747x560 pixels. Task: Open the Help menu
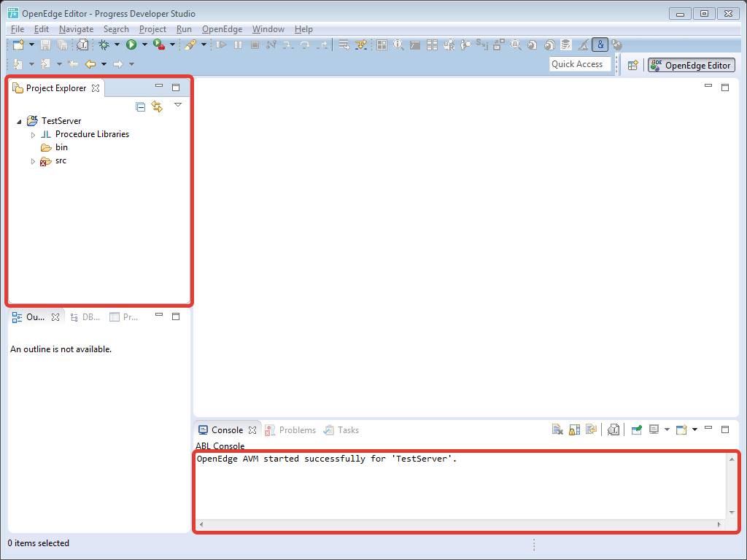click(303, 29)
